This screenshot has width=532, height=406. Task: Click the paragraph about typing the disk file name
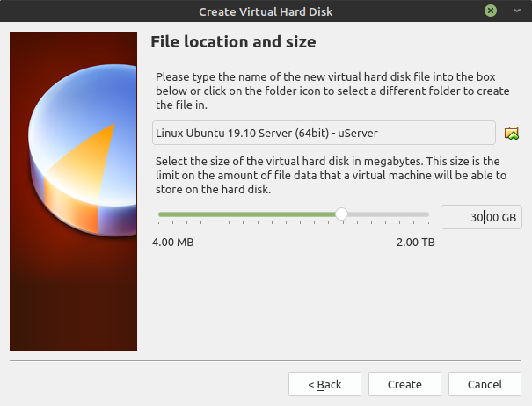pos(332,91)
